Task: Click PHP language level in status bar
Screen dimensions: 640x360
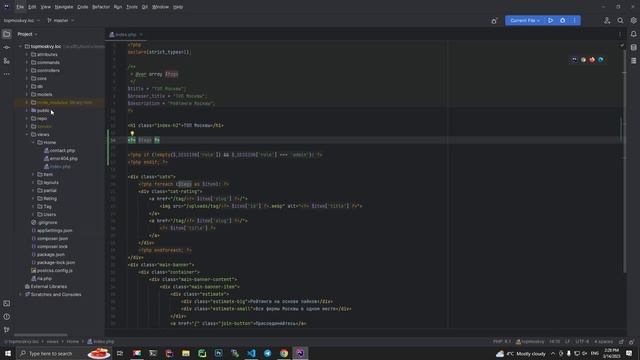Action: tap(502, 342)
